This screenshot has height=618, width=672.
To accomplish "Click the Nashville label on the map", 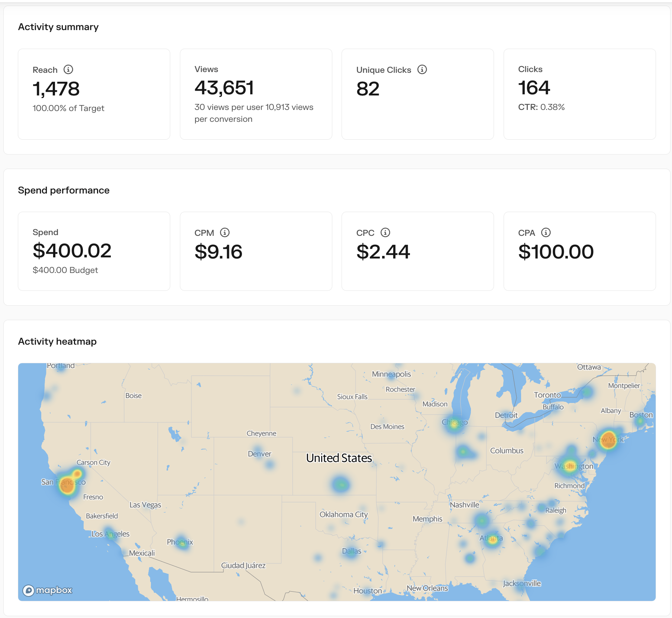I will click(465, 505).
